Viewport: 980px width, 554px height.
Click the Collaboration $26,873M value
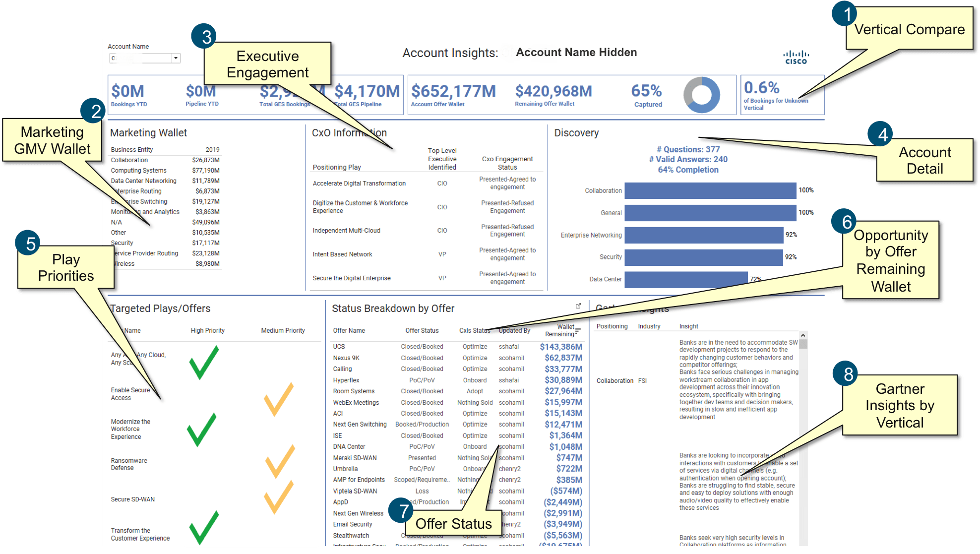click(x=206, y=160)
